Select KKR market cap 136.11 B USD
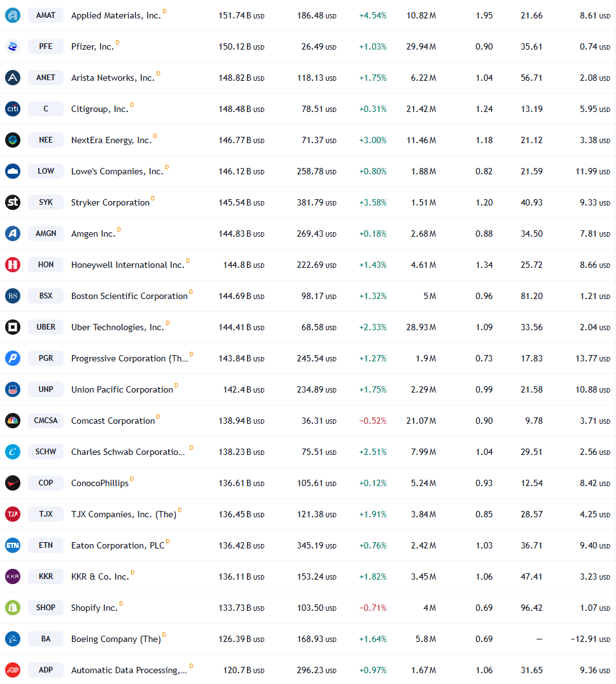 pos(241,577)
